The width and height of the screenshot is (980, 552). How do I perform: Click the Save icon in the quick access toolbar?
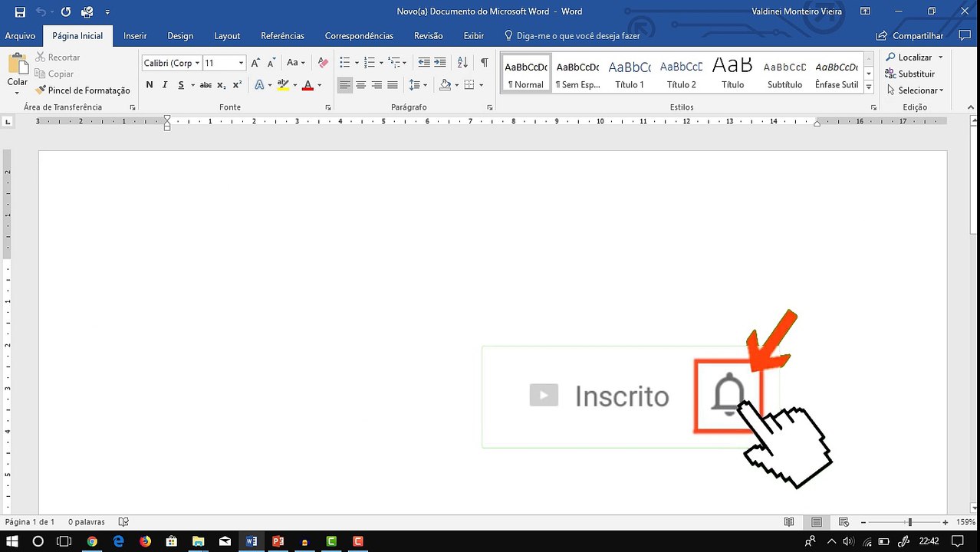(x=20, y=11)
